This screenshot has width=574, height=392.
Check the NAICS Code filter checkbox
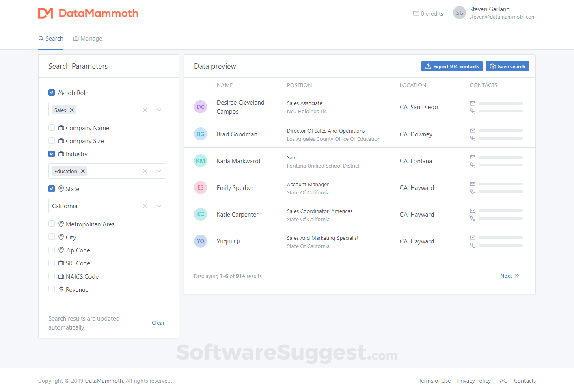[x=52, y=276]
